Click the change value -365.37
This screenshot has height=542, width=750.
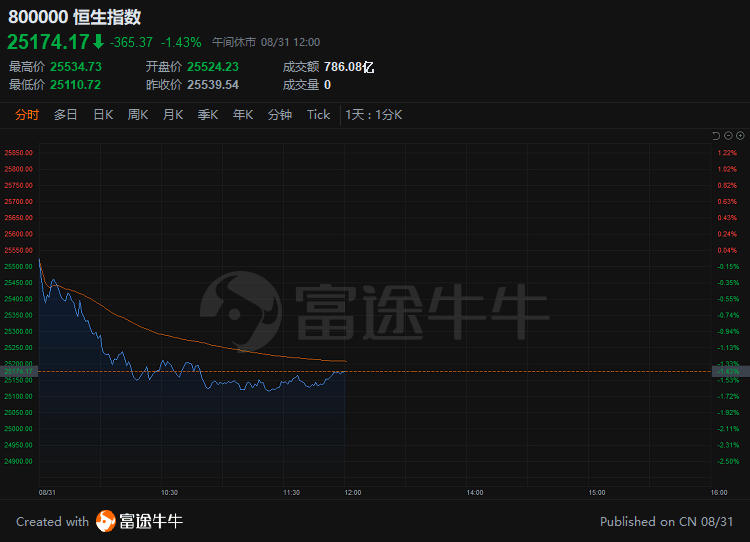pos(132,43)
